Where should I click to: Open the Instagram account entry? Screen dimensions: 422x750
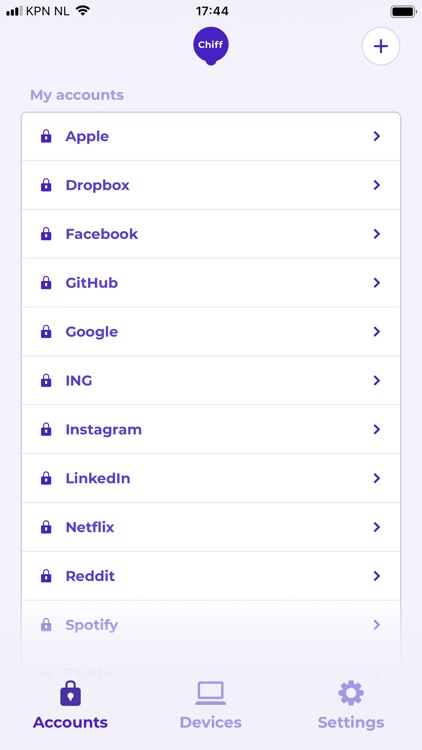[x=211, y=430]
